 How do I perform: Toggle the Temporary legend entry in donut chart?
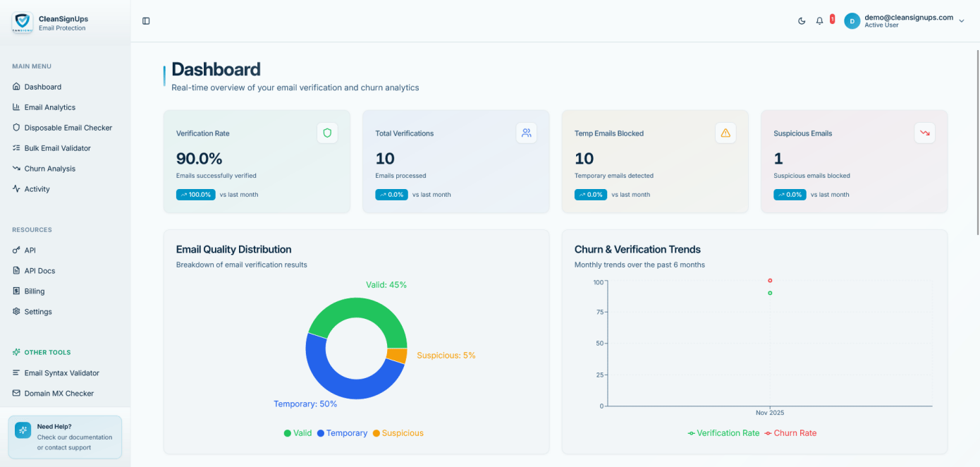[x=342, y=433]
